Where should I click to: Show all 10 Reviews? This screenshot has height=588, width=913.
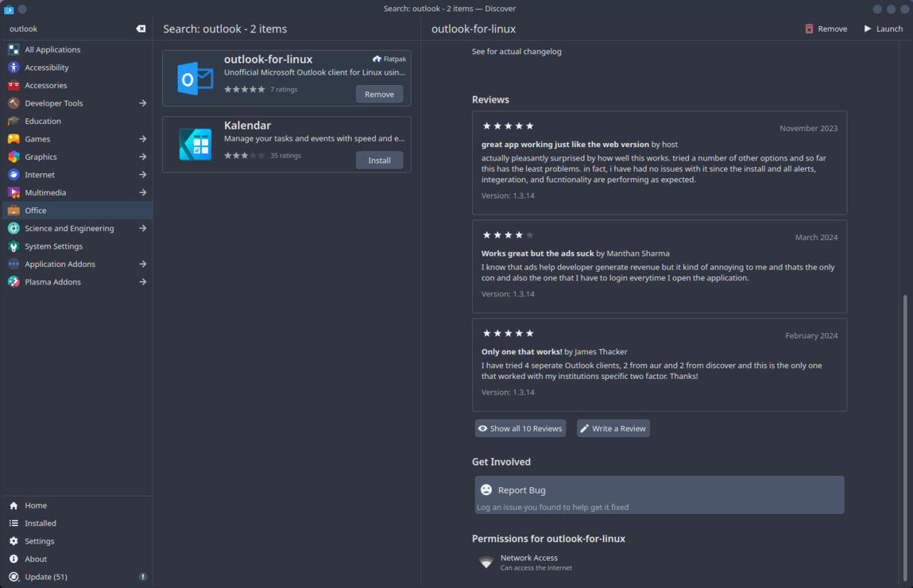pos(520,428)
